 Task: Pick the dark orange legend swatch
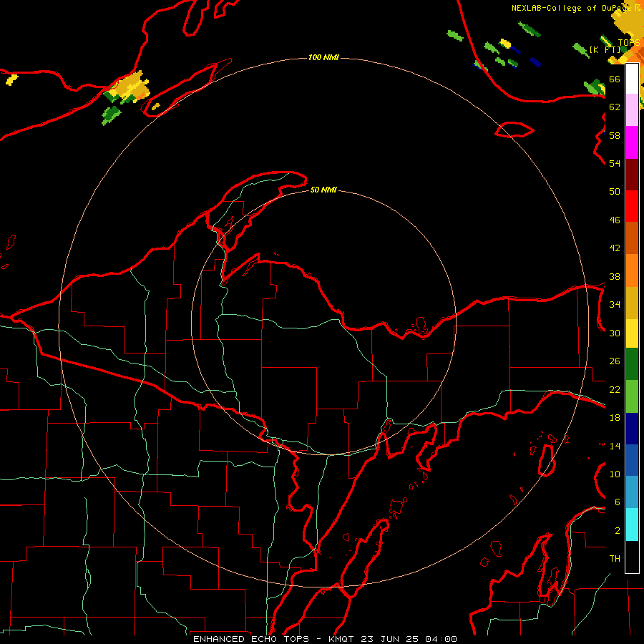click(632, 238)
